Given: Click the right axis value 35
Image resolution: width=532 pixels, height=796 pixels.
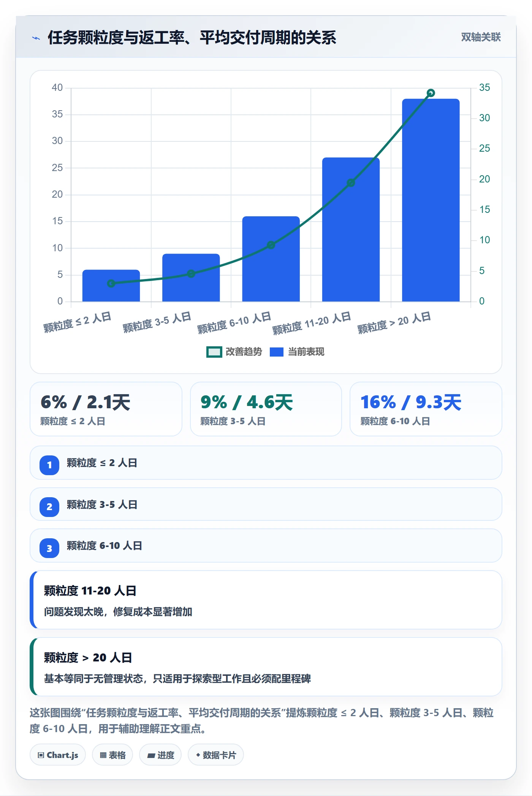Looking at the screenshot, I should pos(484,88).
